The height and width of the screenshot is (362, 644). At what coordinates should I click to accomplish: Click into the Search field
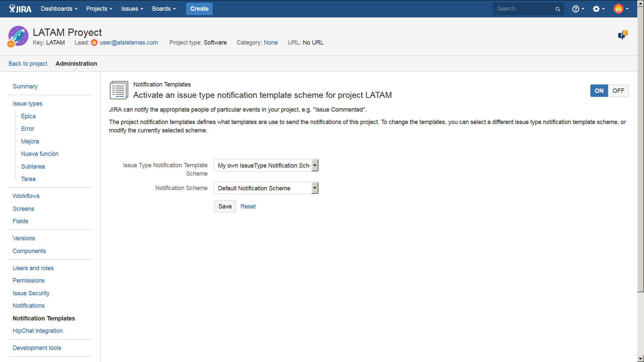point(523,9)
